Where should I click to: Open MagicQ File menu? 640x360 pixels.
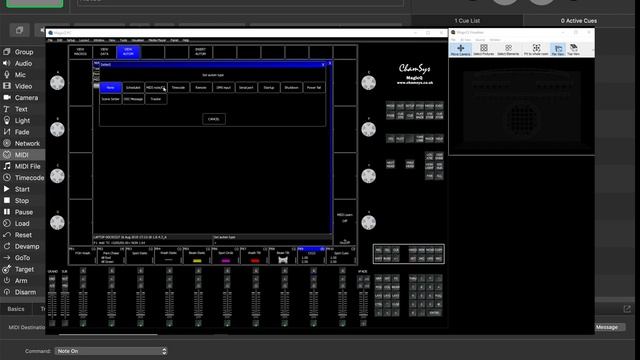(50, 40)
